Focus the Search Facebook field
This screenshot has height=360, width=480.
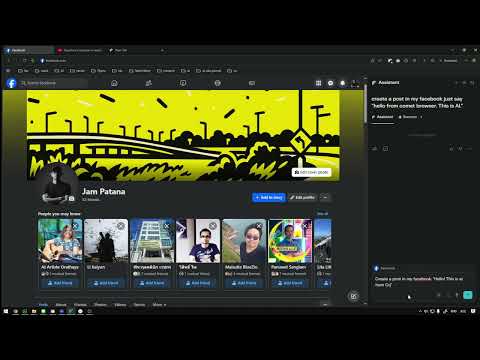coord(53,83)
